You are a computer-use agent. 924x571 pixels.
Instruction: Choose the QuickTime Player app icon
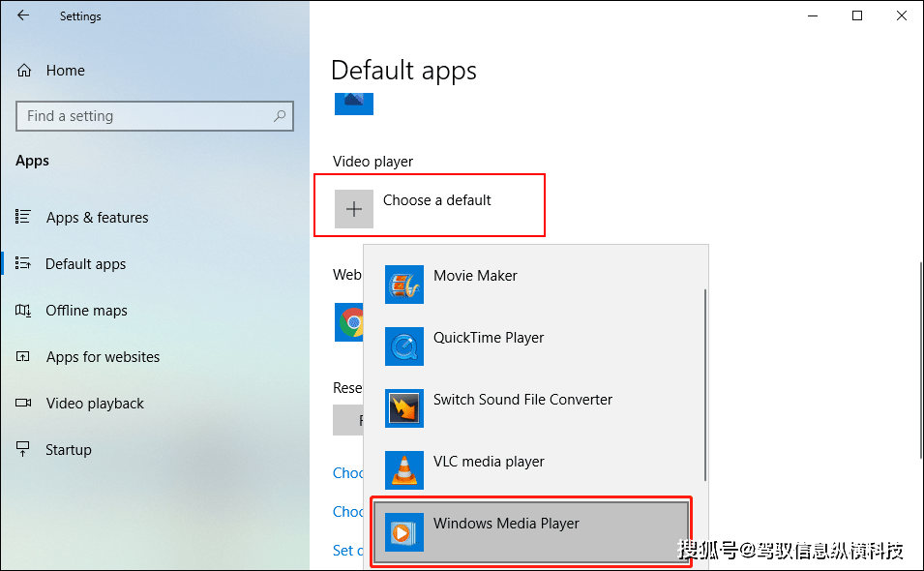[x=404, y=346]
